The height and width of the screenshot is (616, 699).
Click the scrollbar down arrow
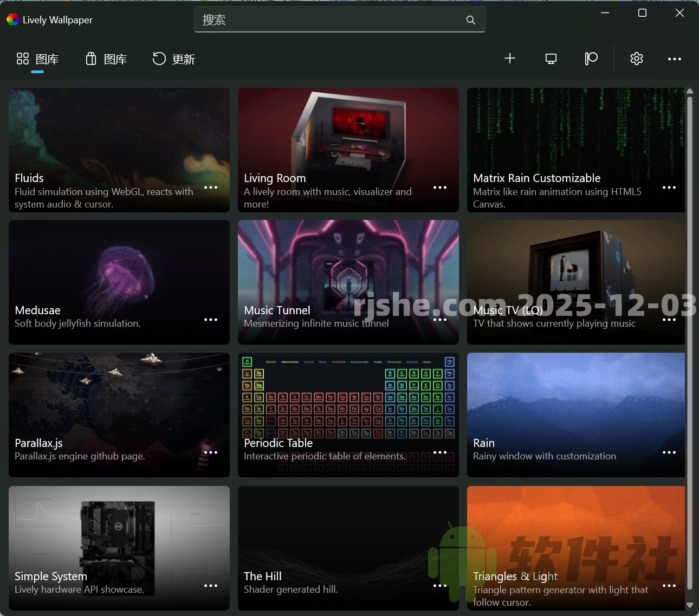(x=690, y=605)
